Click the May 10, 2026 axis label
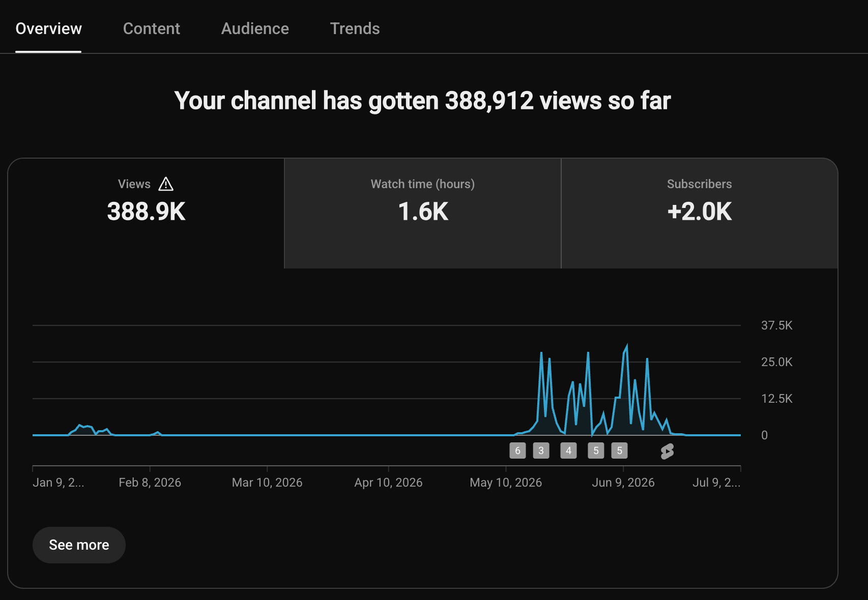The width and height of the screenshot is (868, 600). point(506,483)
